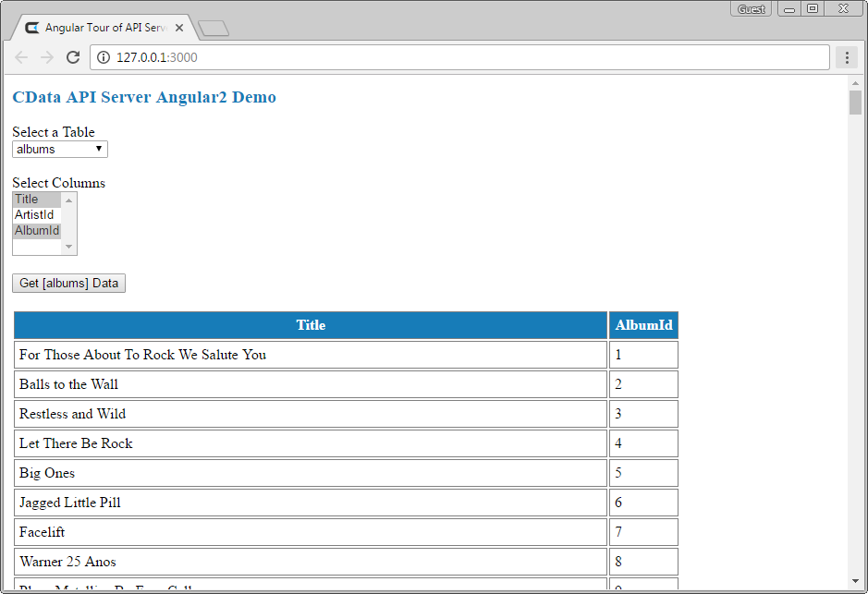The width and height of the screenshot is (868, 594).
Task: Click the browser back arrow
Action: point(21,57)
